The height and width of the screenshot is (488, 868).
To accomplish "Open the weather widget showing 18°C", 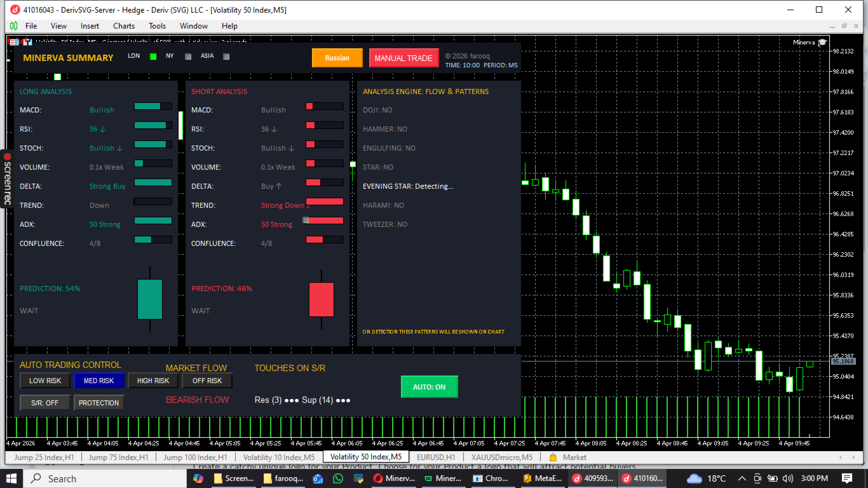I will pyautogui.click(x=706, y=478).
